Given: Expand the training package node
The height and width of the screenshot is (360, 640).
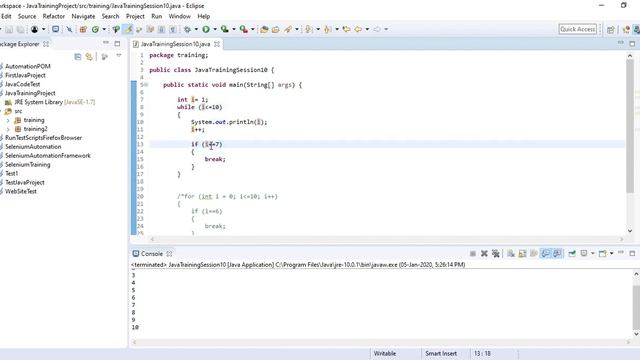Looking at the screenshot, I should pyautogui.click(x=8, y=120).
